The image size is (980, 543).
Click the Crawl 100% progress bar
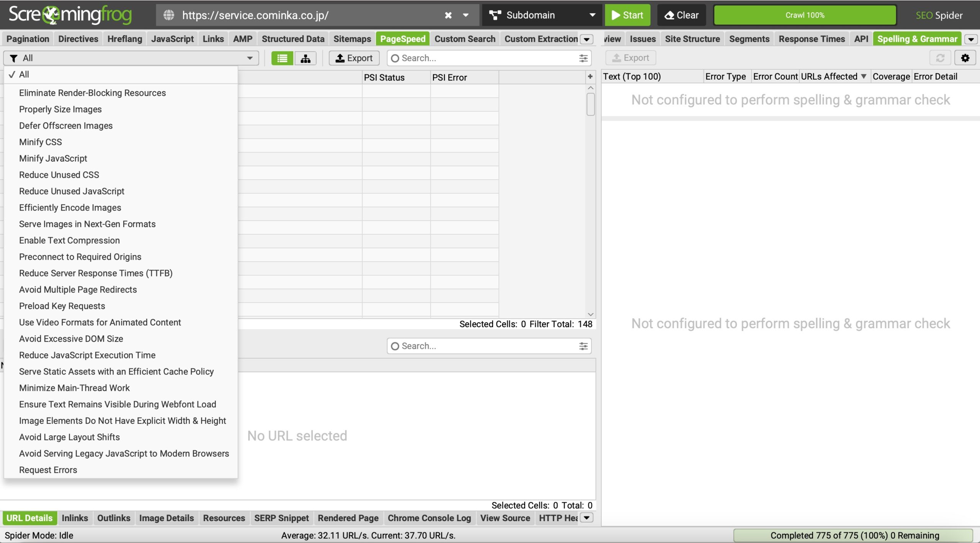coord(804,15)
